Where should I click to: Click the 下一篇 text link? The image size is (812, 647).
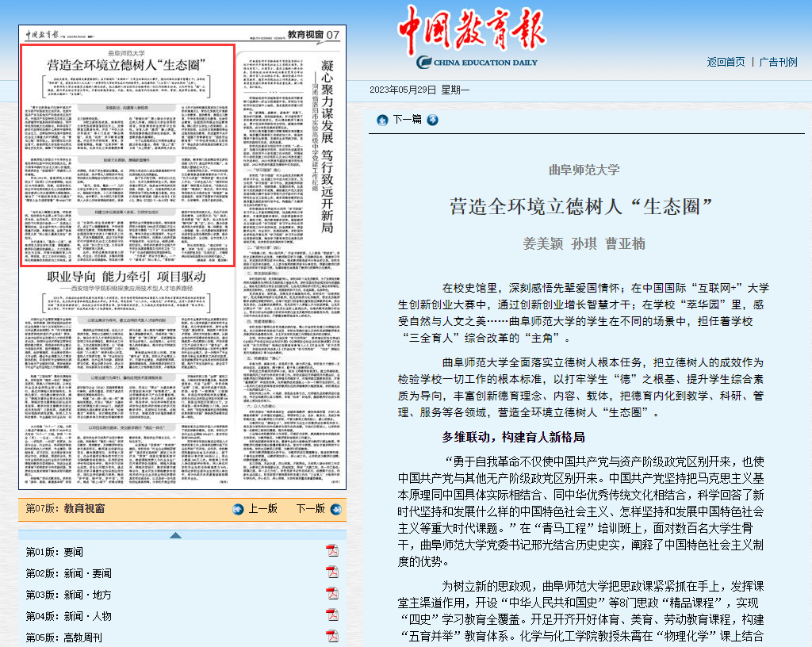407,120
